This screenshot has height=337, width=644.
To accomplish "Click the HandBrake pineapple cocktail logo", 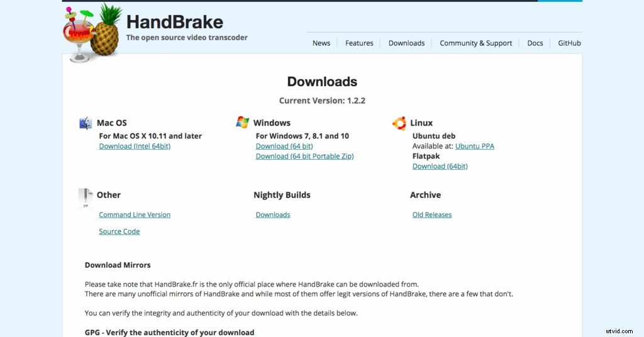I will pos(92,33).
